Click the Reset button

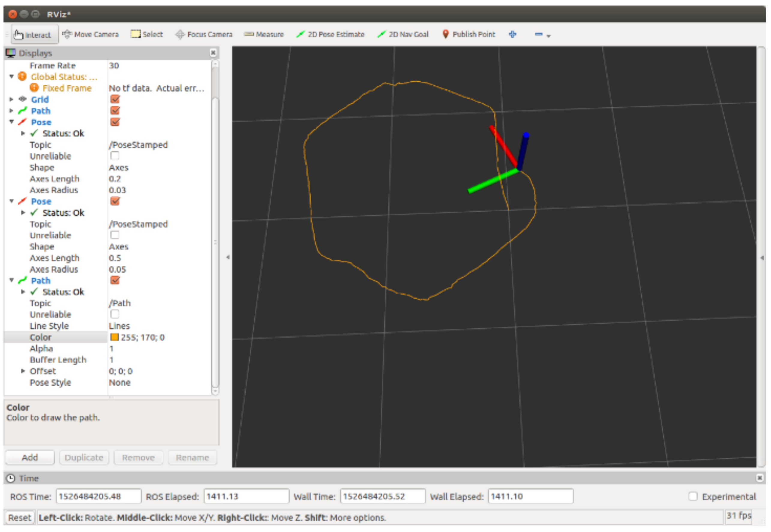tap(19, 518)
